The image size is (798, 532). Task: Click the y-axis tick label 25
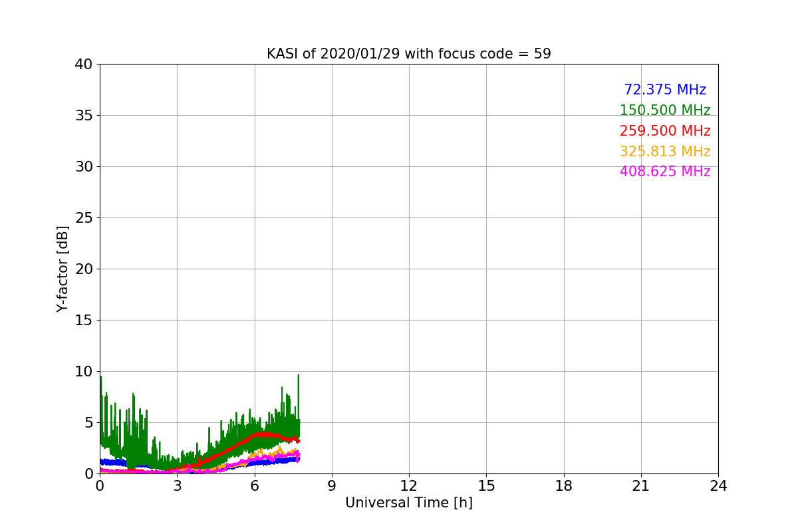83,218
